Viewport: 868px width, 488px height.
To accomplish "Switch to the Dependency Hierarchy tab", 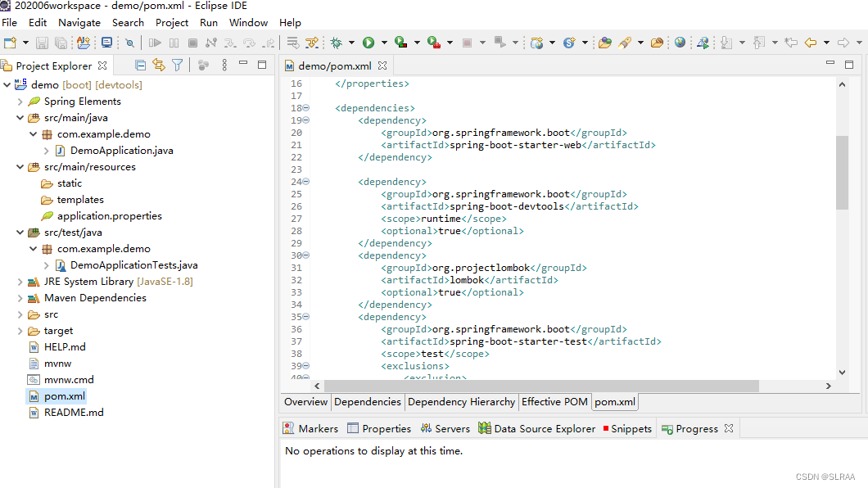I will (461, 402).
